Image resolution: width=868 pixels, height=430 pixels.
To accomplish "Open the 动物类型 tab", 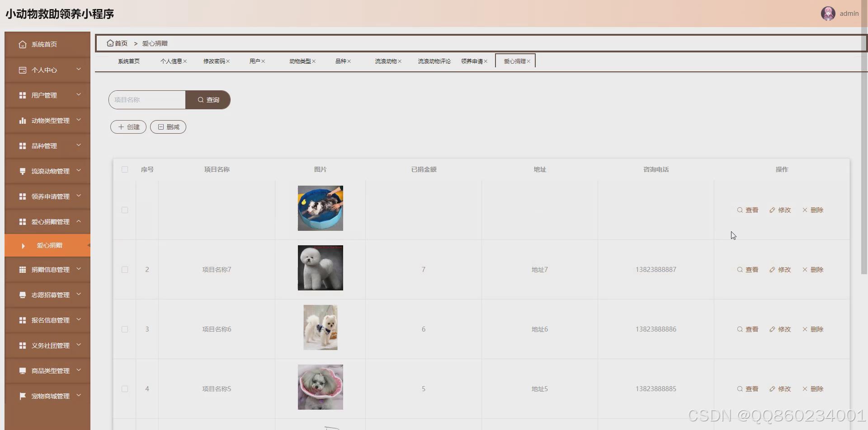I will coord(300,61).
